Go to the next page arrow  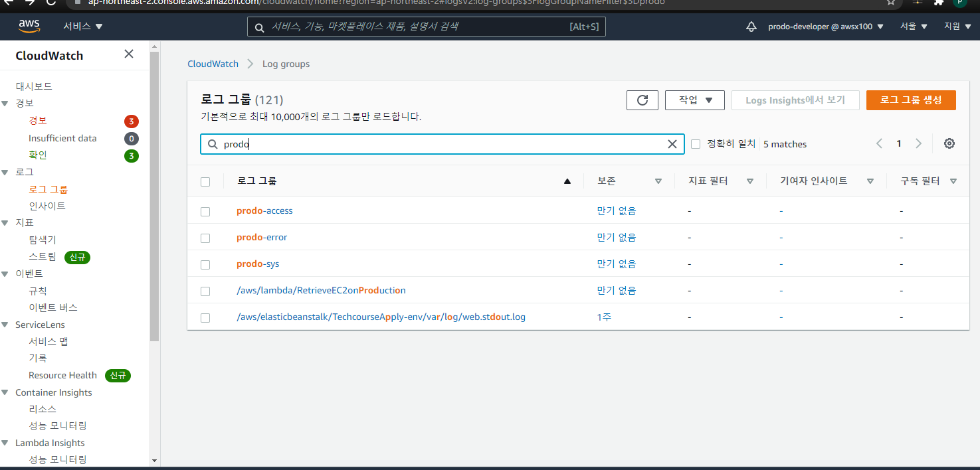[x=919, y=143]
